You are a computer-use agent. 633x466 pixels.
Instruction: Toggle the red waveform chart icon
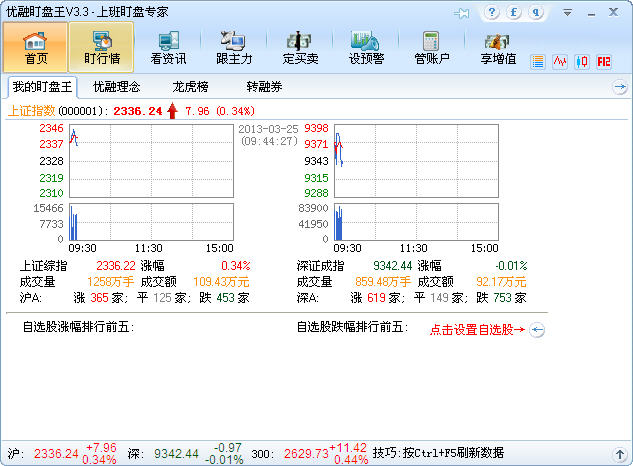coord(560,62)
